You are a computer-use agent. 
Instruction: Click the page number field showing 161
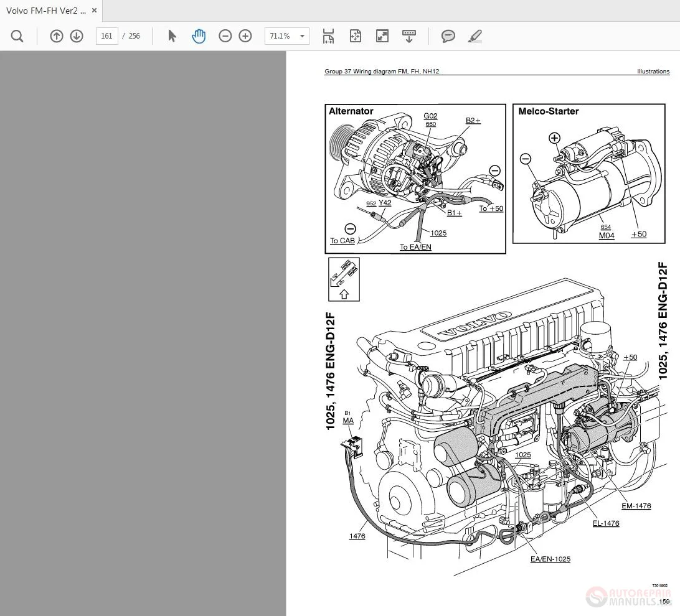106,36
